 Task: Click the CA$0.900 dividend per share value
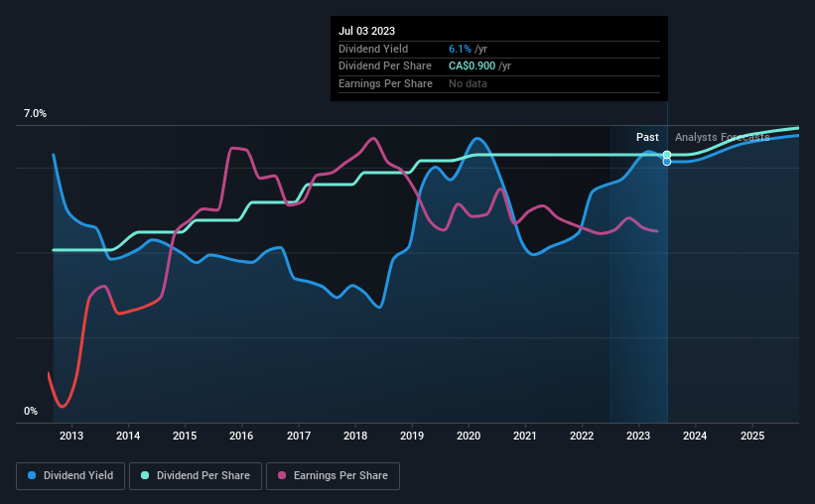472,66
